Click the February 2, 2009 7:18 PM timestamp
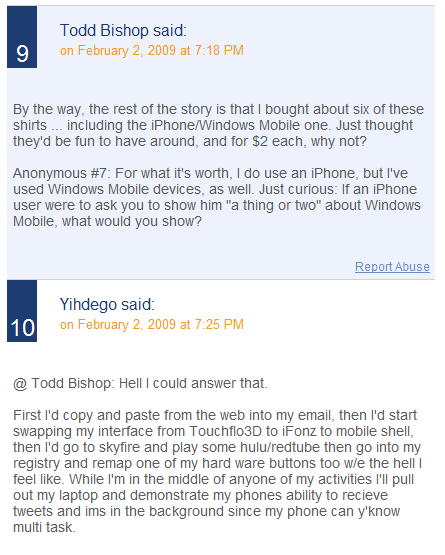Viewport: 445px width, 555px height. (x=152, y=51)
